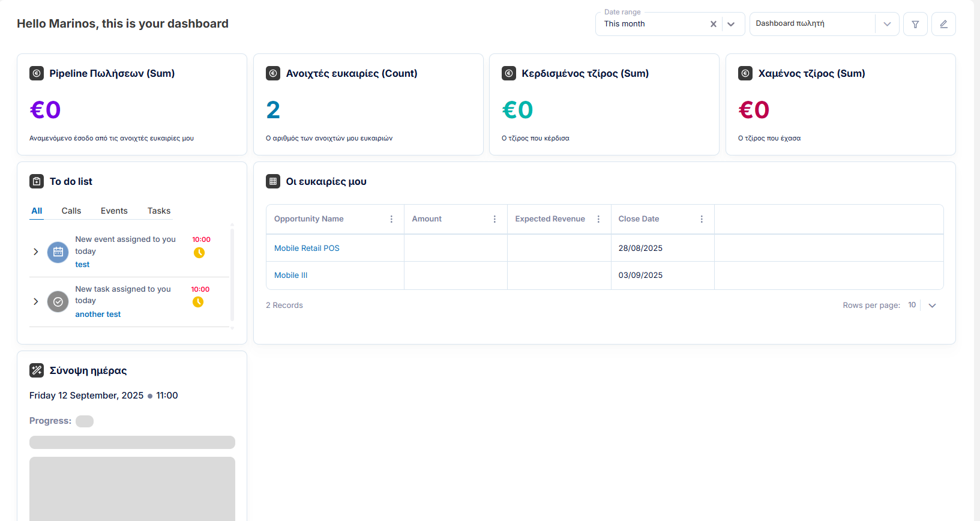Open the Rows per page dropdown
The width and height of the screenshot is (980, 521).
[x=932, y=306]
